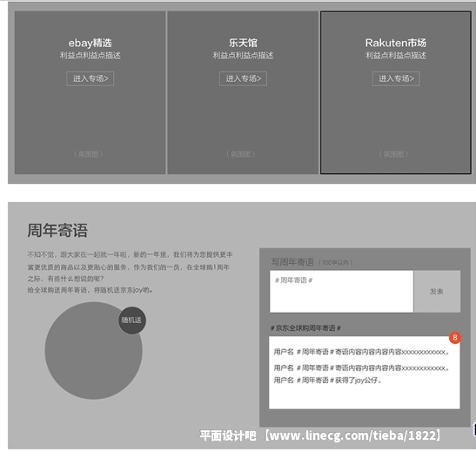
Task: Select the 乐天馆 card title
Action: (243, 43)
